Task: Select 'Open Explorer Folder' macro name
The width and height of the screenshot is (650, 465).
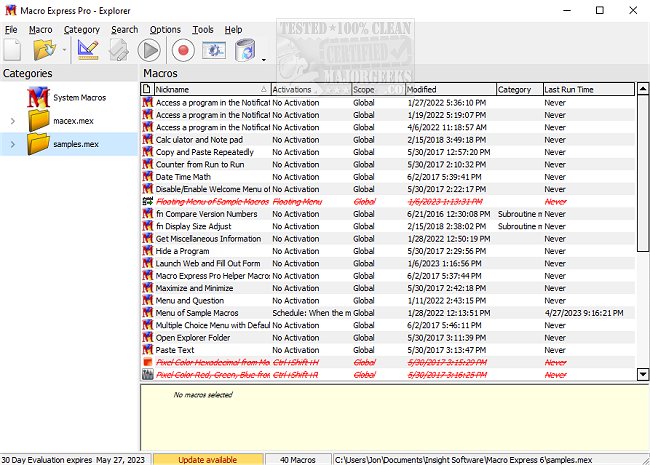Action: (193, 338)
